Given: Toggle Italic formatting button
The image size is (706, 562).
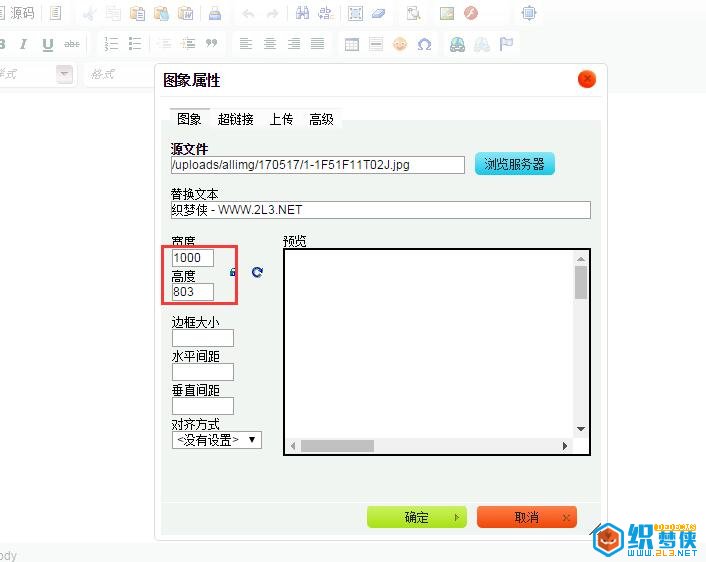Looking at the screenshot, I should 23,45.
